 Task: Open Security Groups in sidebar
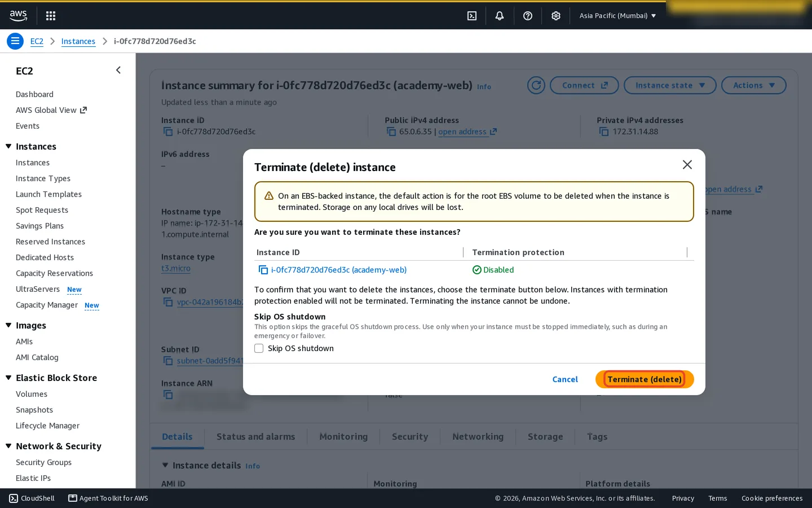click(x=43, y=462)
